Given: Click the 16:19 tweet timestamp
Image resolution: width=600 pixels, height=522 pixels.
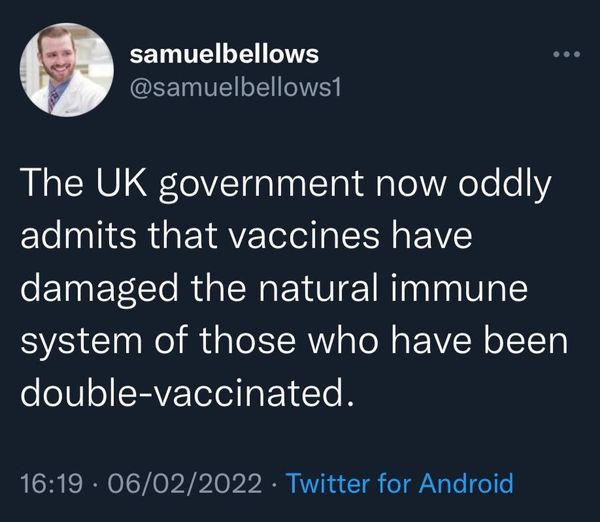Looking at the screenshot, I should 51,483.
